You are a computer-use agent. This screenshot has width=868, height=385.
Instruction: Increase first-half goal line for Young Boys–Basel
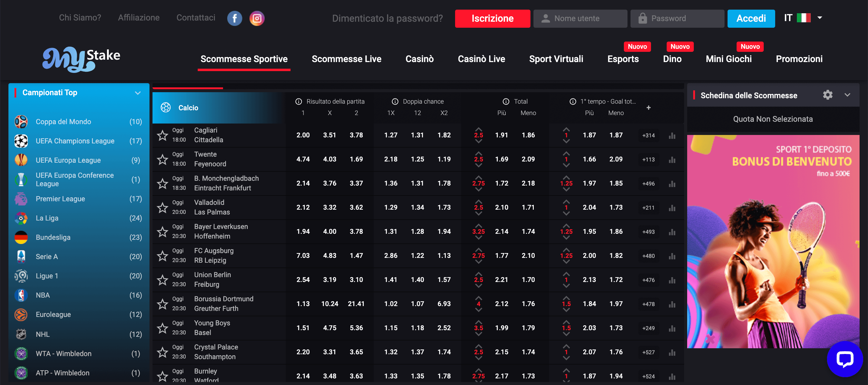click(x=566, y=322)
